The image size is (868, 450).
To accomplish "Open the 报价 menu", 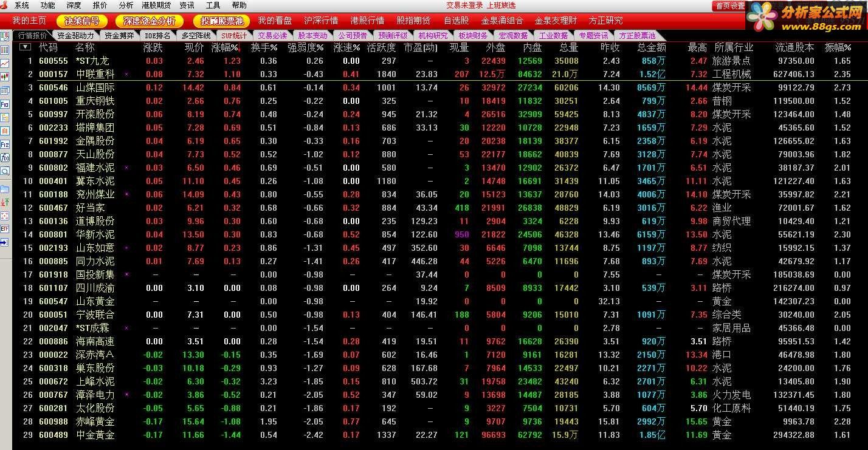I will tap(100, 5).
